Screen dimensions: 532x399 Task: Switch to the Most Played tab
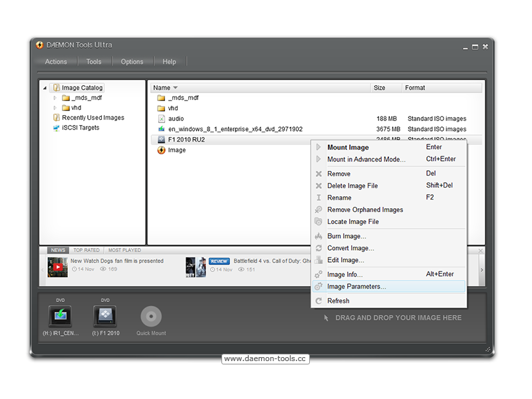tap(124, 250)
